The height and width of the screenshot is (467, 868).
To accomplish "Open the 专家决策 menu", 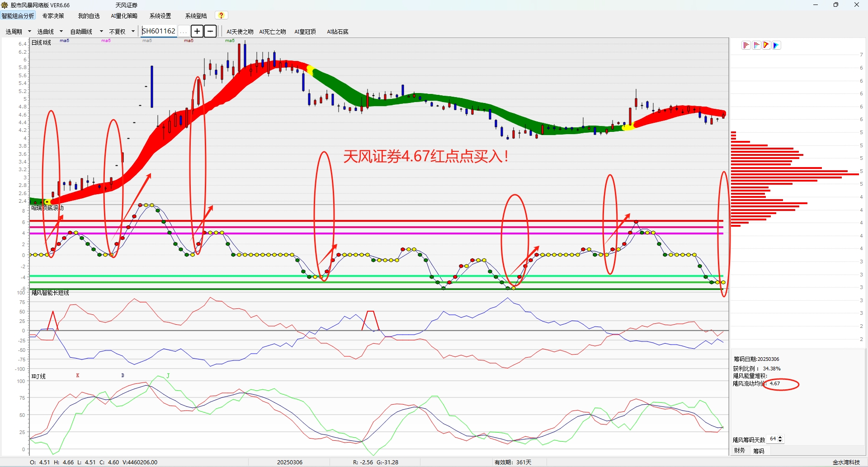I will 53,16.
